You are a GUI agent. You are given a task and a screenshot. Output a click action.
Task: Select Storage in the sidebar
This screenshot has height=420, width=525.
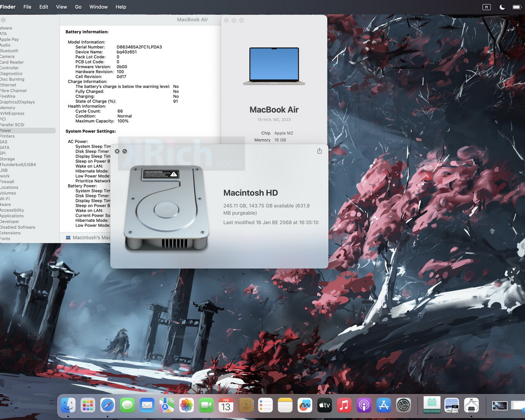click(x=7, y=159)
